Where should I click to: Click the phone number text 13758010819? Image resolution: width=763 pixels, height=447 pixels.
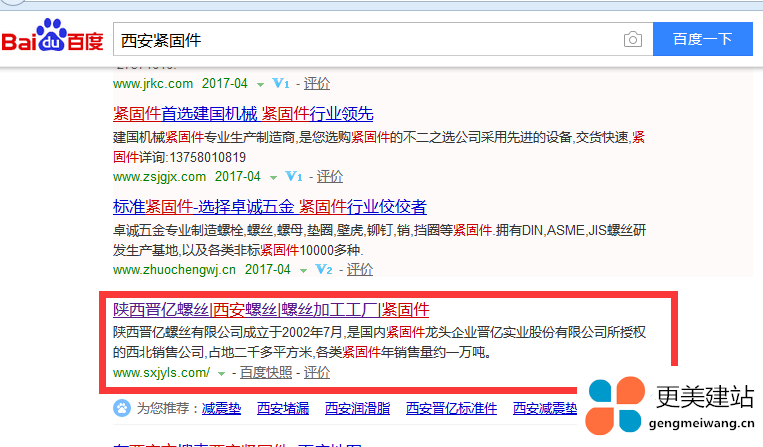click(207, 157)
